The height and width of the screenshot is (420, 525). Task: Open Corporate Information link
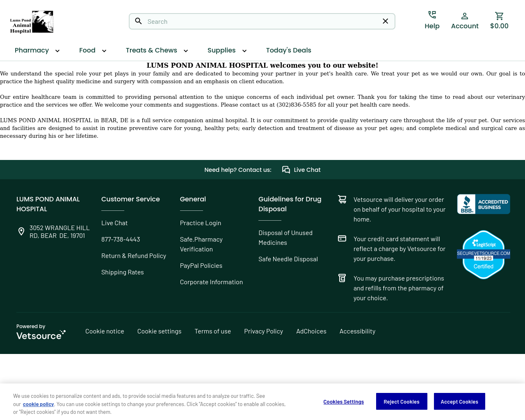(211, 282)
